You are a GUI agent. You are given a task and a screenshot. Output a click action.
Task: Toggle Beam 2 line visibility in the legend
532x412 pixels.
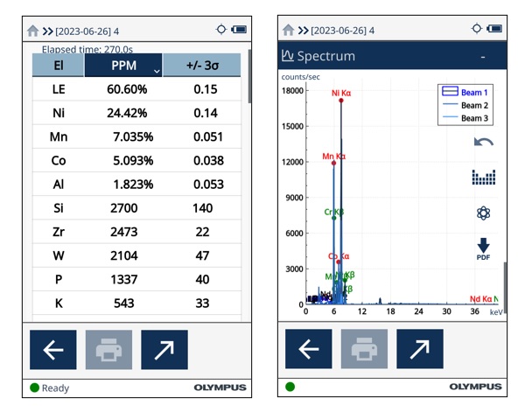[464, 105]
